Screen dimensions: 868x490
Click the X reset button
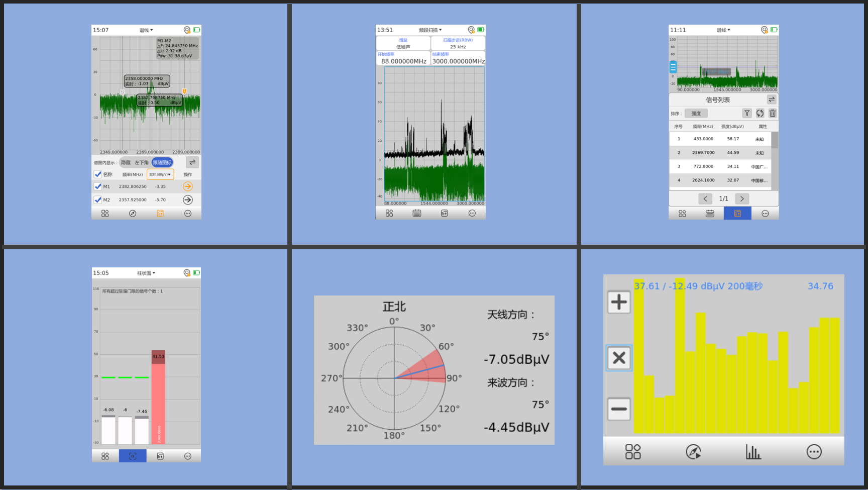619,358
